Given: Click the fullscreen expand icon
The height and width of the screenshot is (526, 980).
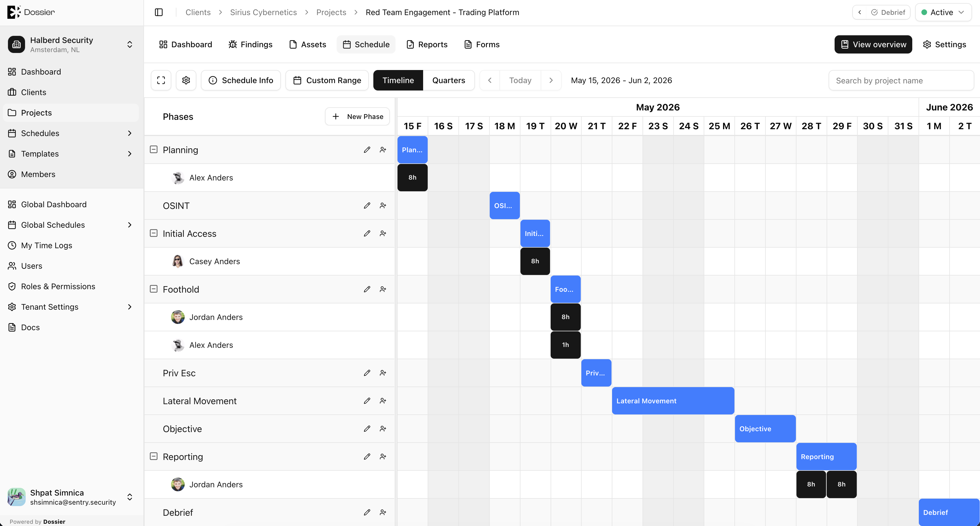Looking at the screenshot, I should pos(161,80).
